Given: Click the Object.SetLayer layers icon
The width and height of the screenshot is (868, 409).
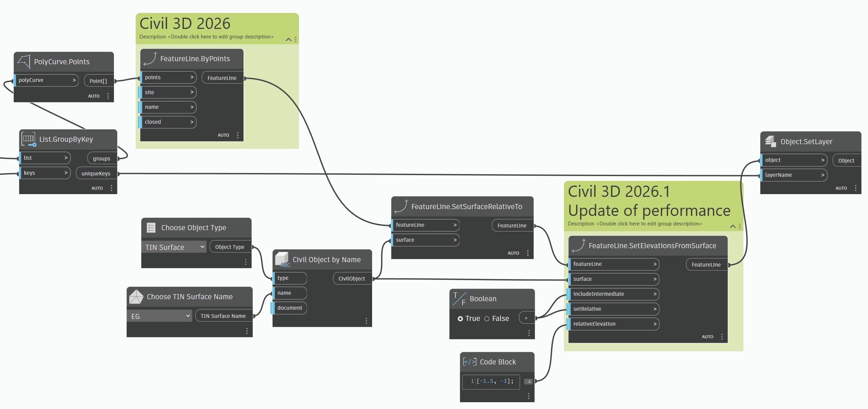Looking at the screenshot, I should pyautogui.click(x=770, y=141).
